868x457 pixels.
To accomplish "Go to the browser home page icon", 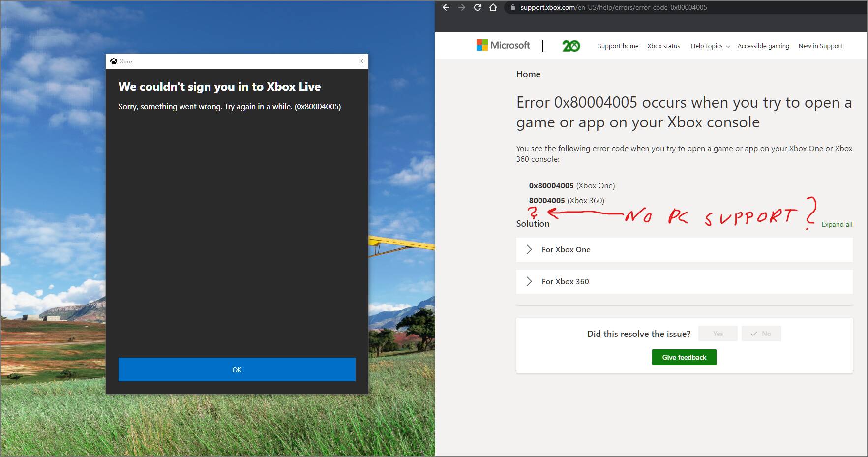I will pos(493,7).
